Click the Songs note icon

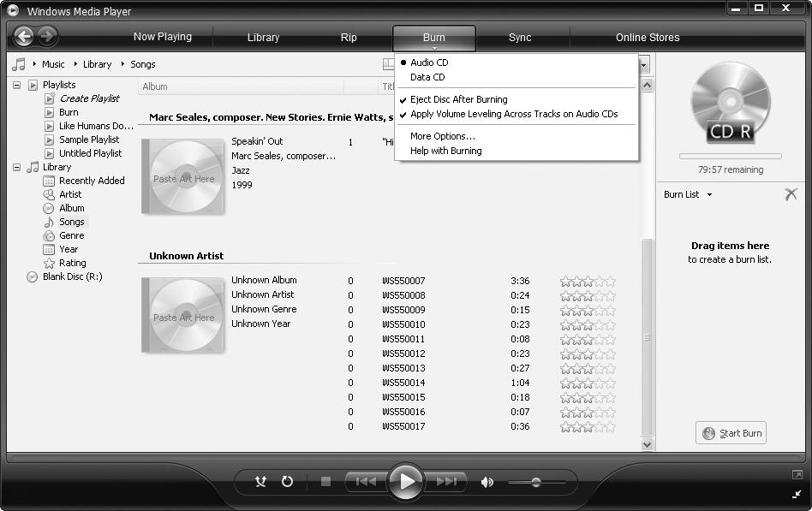tap(49, 222)
